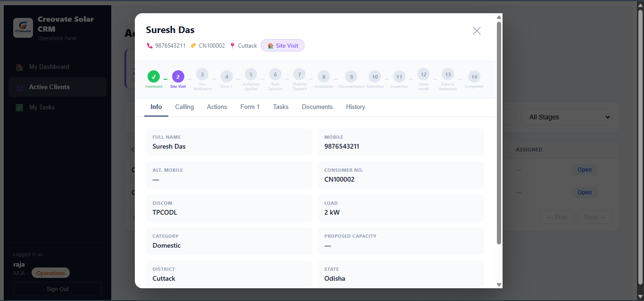This screenshot has height=301, width=644.
Task: Click the Next pagination button
Action: 594,217
